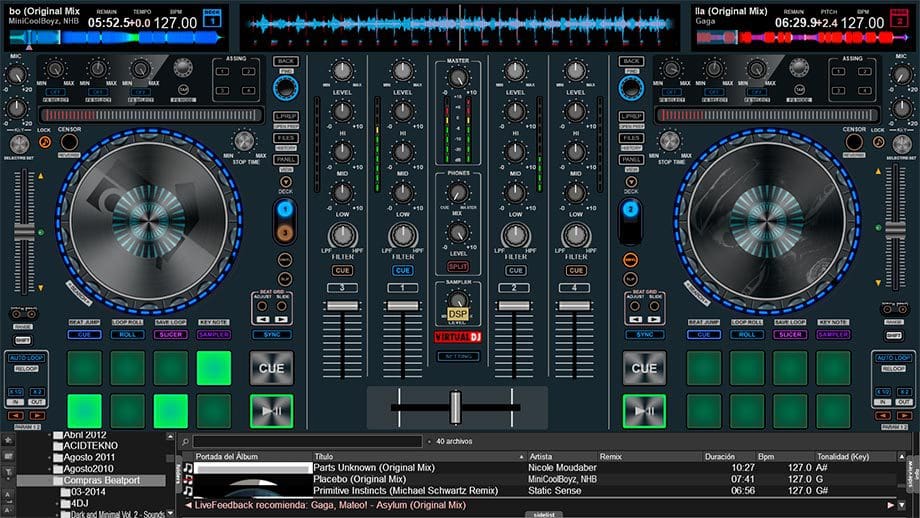Click the left loop move right arrow

tap(37, 416)
